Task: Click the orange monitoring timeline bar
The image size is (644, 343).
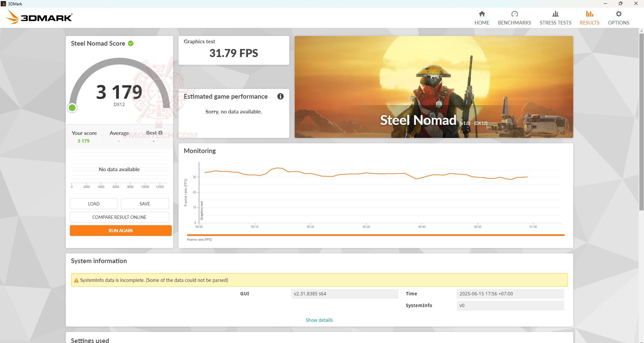Action: coord(376,235)
